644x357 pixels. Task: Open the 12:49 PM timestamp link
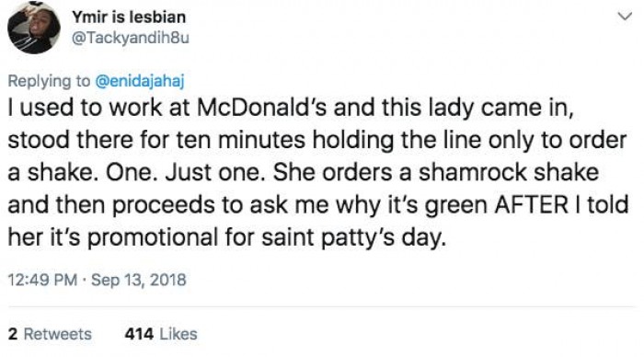42,280
